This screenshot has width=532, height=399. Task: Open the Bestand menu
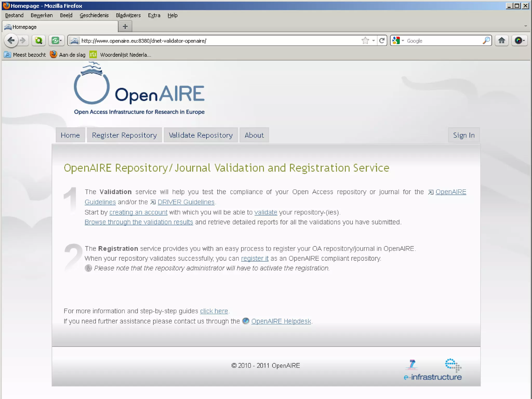(14, 15)
